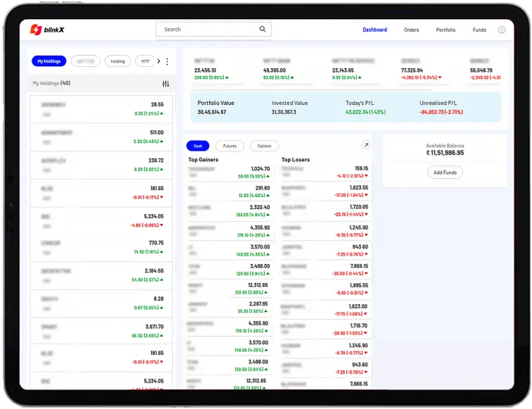Select the My Holdings pill

(x=49, y=61)
